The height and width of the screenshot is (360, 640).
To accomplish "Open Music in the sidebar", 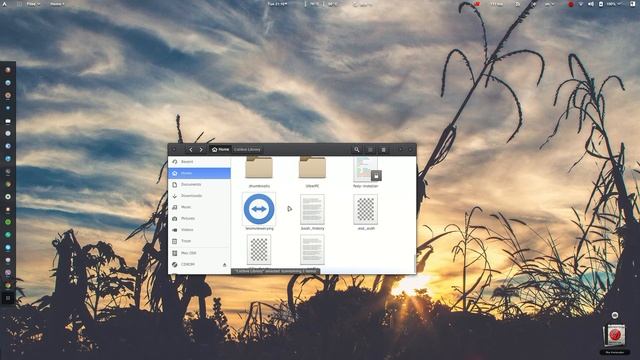I will [x=199, y=207].
